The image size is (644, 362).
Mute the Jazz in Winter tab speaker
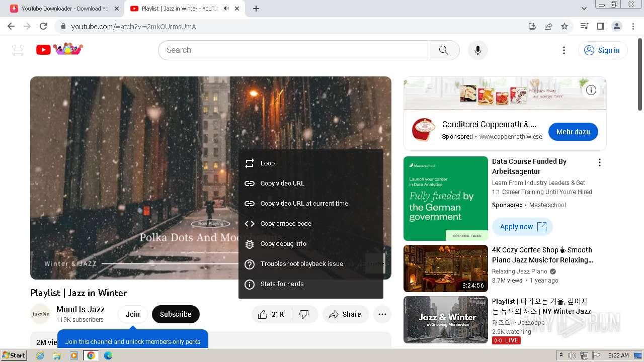pyautogui.click(x=226, y=9)
